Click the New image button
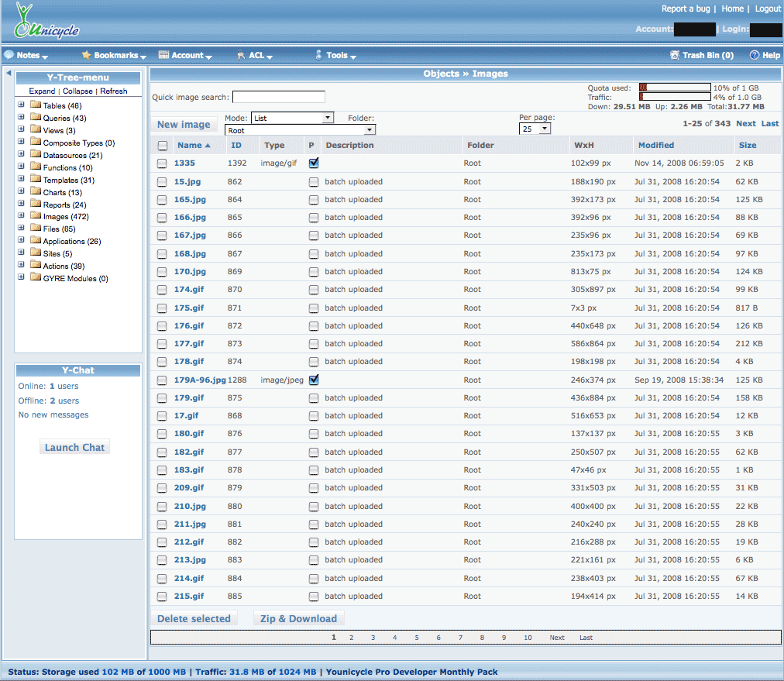This screenshot has height=681, width=784. [x=184, y=125]
